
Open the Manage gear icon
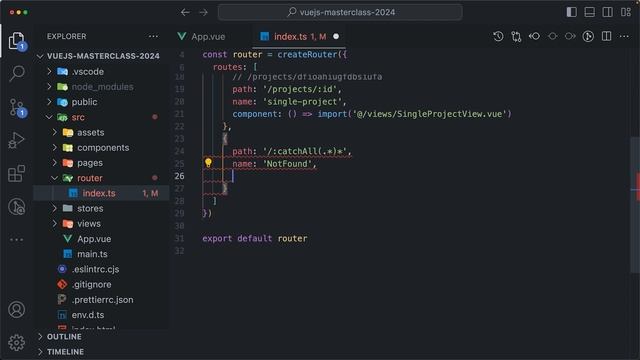click(16, 343)
